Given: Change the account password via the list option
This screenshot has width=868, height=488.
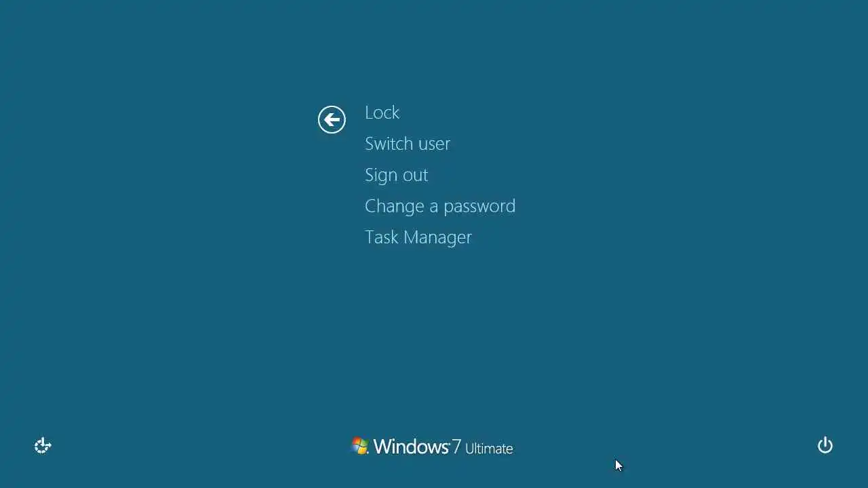Looking at the screenshot, I should (x=440, y=206).
